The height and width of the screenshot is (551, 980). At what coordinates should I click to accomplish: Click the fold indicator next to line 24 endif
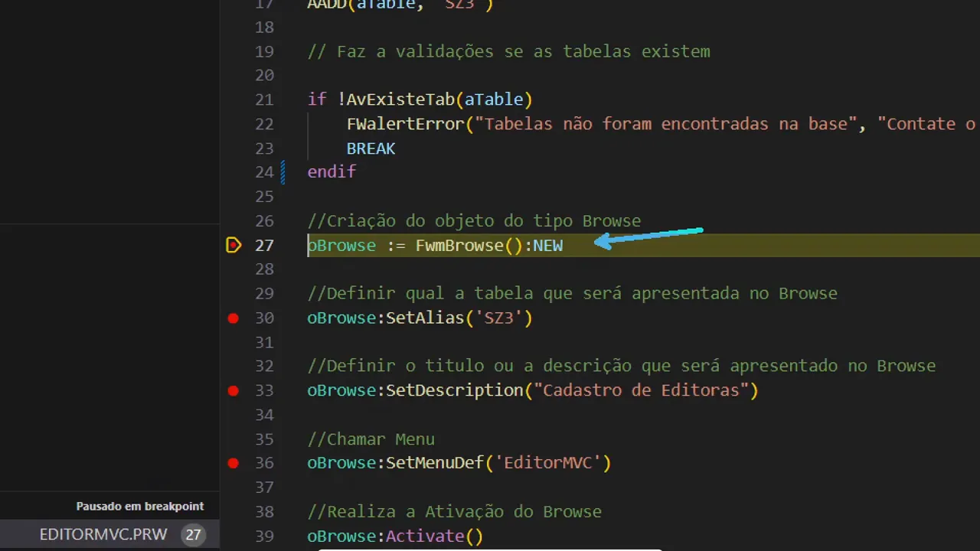(x=283, y=171)
